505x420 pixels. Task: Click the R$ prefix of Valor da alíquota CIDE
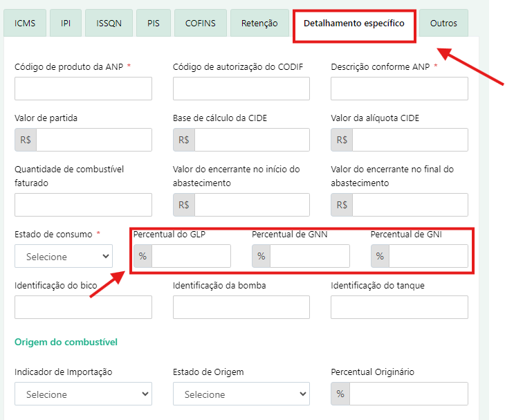click(342, 140)
